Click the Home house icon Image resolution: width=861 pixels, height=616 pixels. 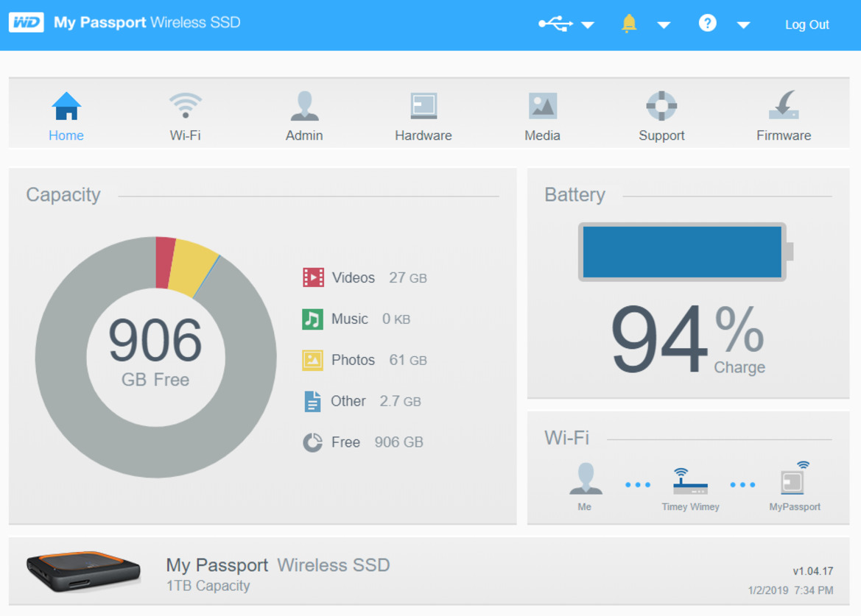(66, 106)
